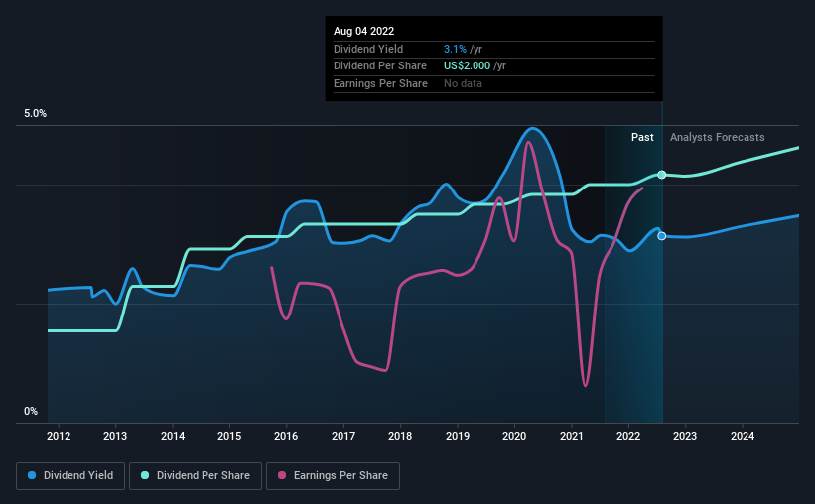Viewport: 815px width, 504px height.
Task: Click the tooltip Dividend Yield row label
Action: (x=368, y=49)
